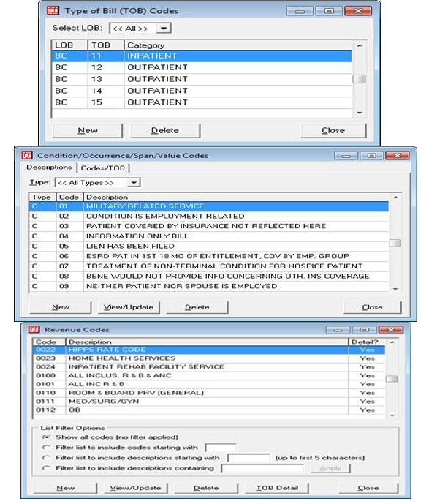Select filter by descriptions starting with radio
Viewport: 429px width, 504px height.
point(46,458)
